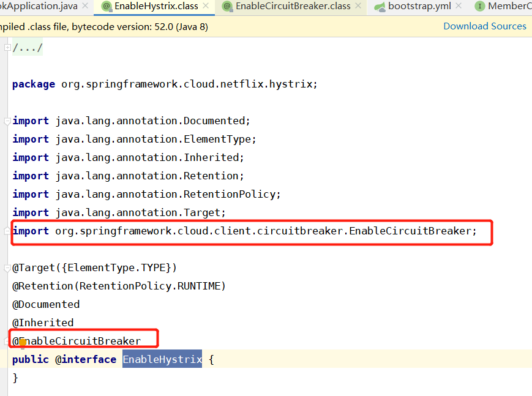Close the Application.java tab
This screenshot has width=532, height=396.
click(85, 6)
